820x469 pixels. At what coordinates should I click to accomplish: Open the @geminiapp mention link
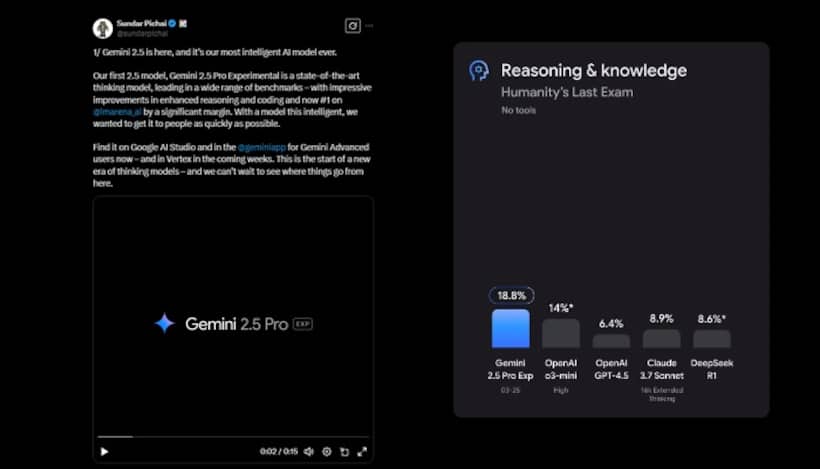pos(261,147)
